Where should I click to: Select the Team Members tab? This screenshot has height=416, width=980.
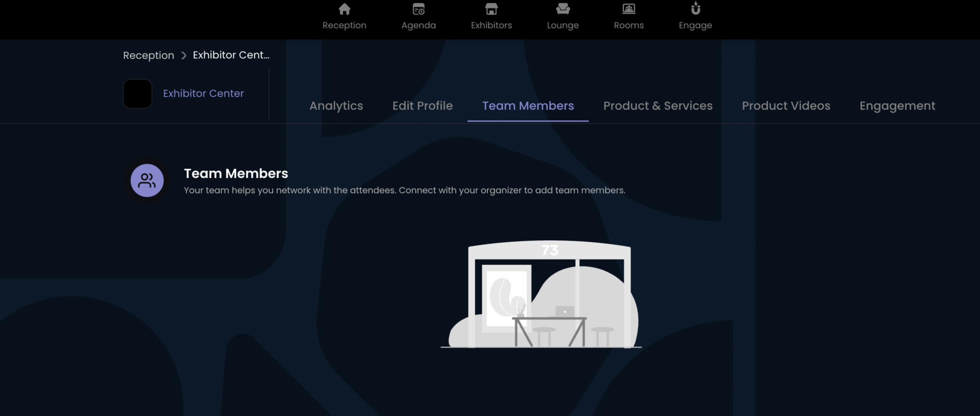click(x=528, y=106)
